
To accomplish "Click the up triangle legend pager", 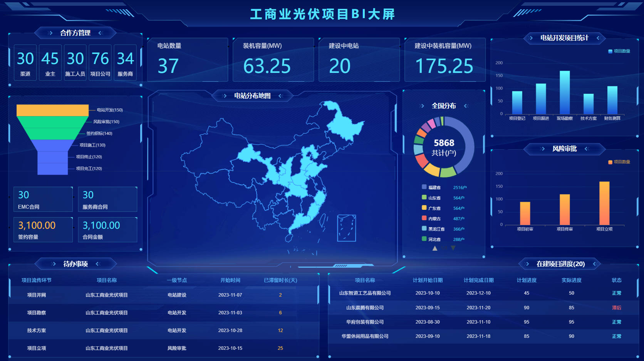I will [x=435, y=248].
